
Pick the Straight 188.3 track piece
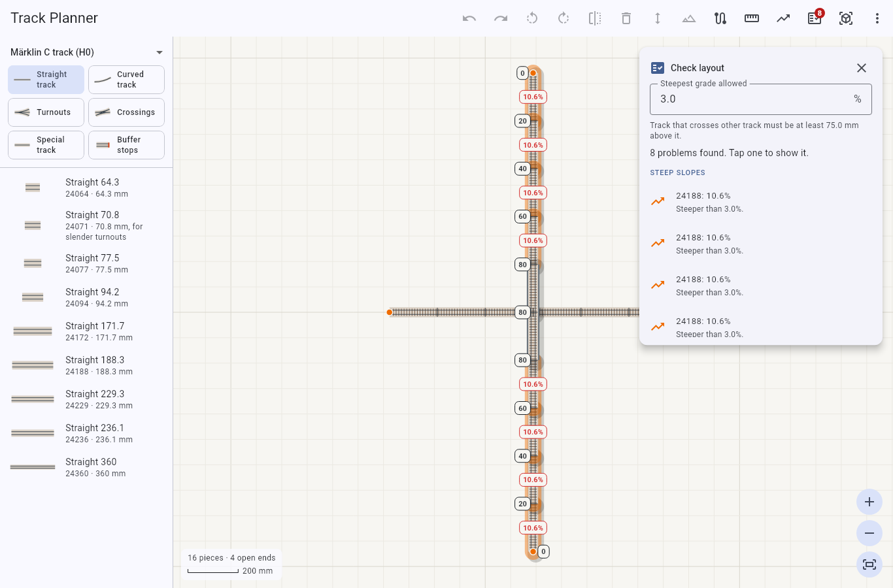click(86, 365)
